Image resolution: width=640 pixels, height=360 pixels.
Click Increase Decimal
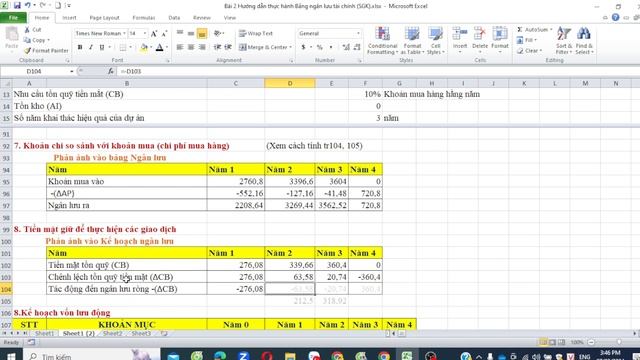coord(346,47)
